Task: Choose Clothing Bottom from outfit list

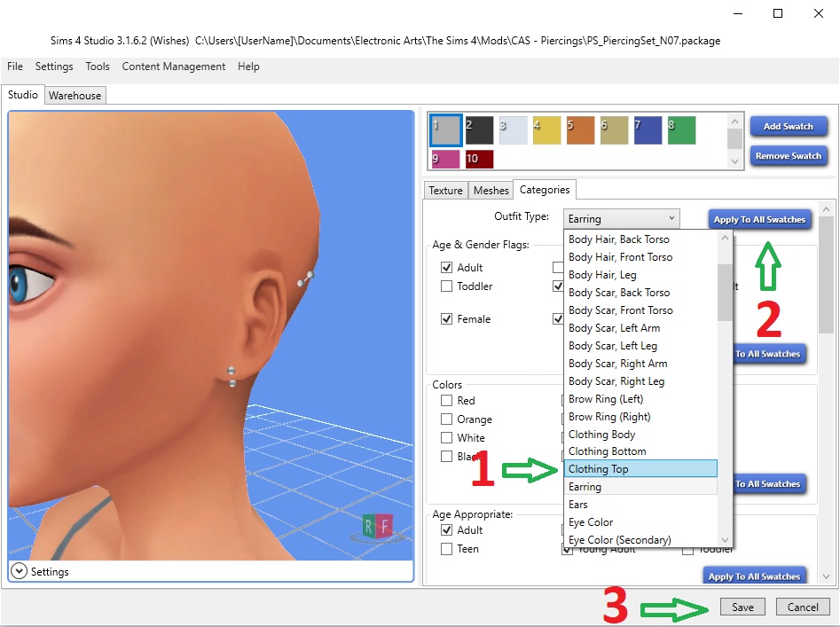Action: pos(640,451)
